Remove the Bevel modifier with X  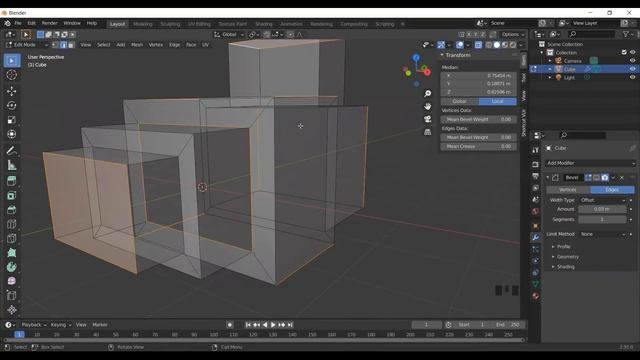[622, 177]
